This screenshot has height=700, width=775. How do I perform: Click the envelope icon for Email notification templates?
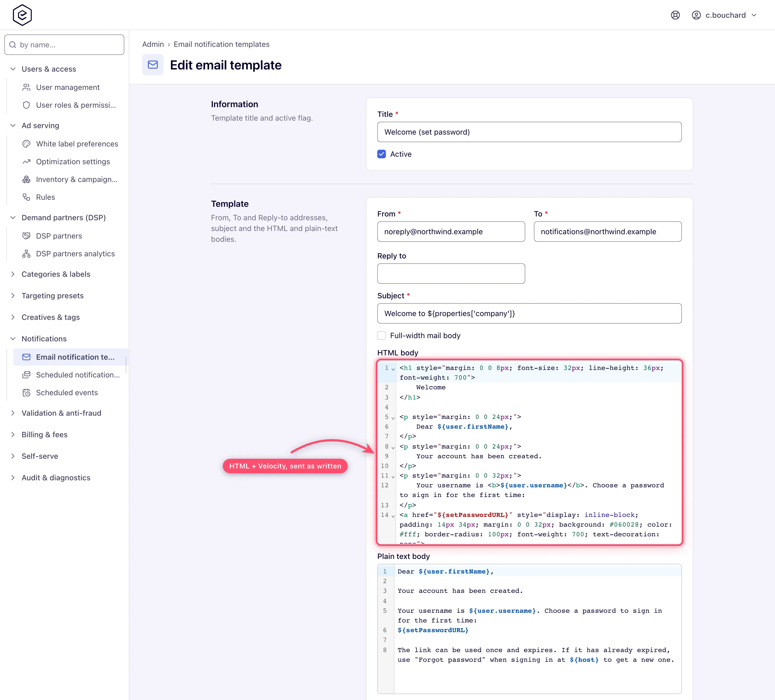pyautogui.click(x=26, y=357)
